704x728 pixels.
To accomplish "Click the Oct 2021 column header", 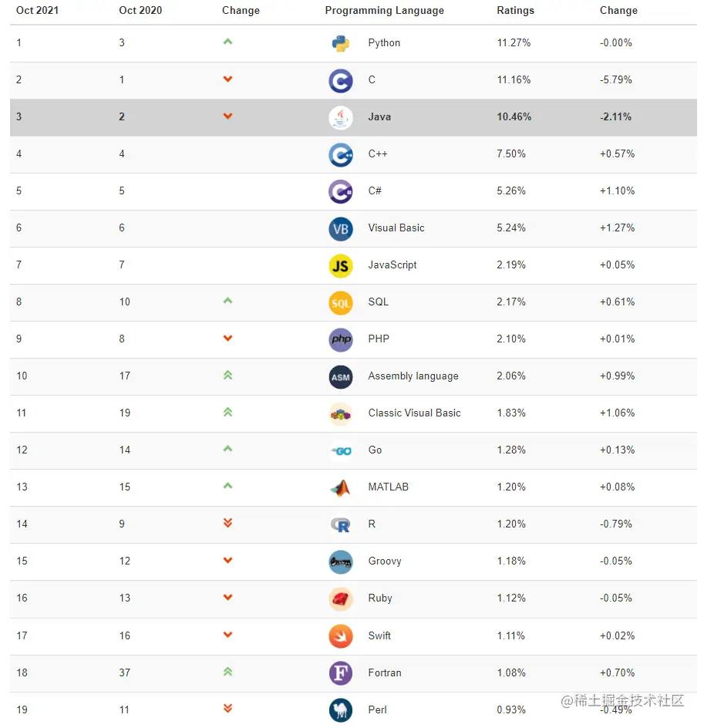I will (x=37, y=10).
